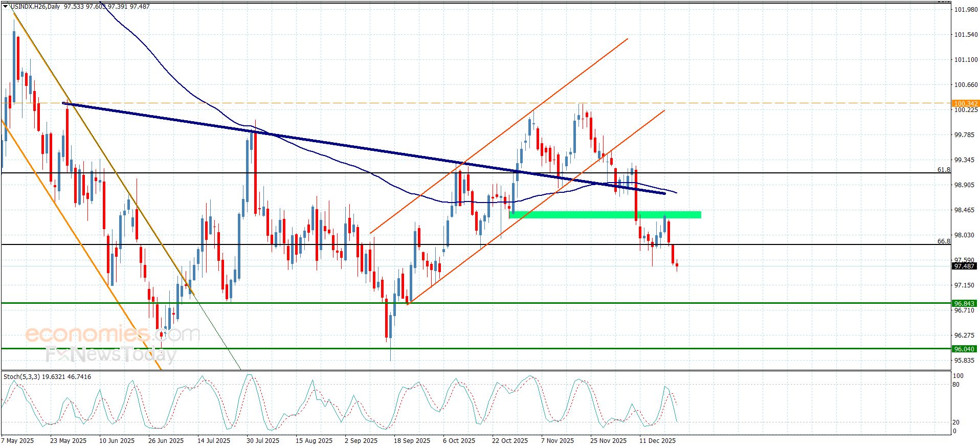This screenshot has width=980, height=447.
Task: Click the 98.465 price axis label
Action: pyautogui.click(x=966, y=210)
